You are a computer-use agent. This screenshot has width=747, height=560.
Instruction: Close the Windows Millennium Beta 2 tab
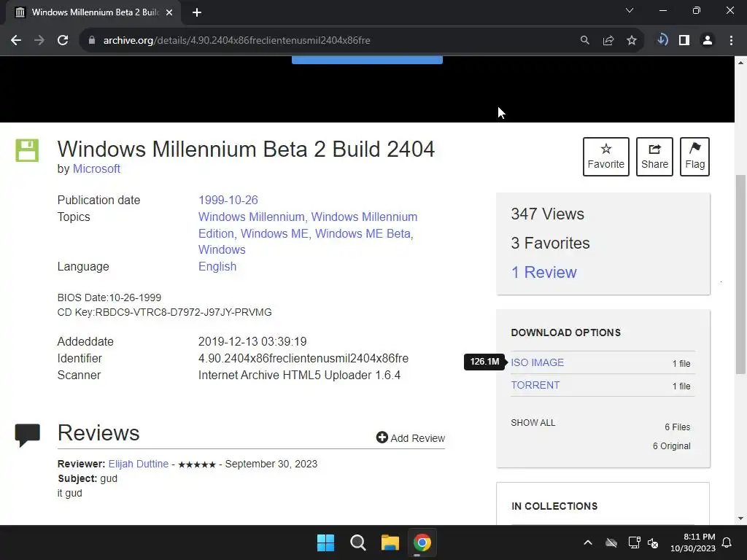click(169, 12)
